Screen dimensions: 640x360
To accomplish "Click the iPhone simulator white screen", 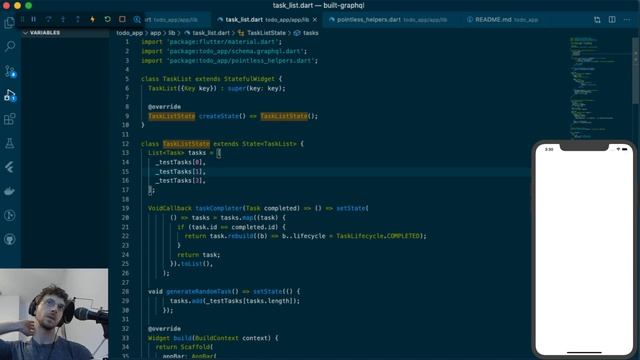I will click(584, 249).
